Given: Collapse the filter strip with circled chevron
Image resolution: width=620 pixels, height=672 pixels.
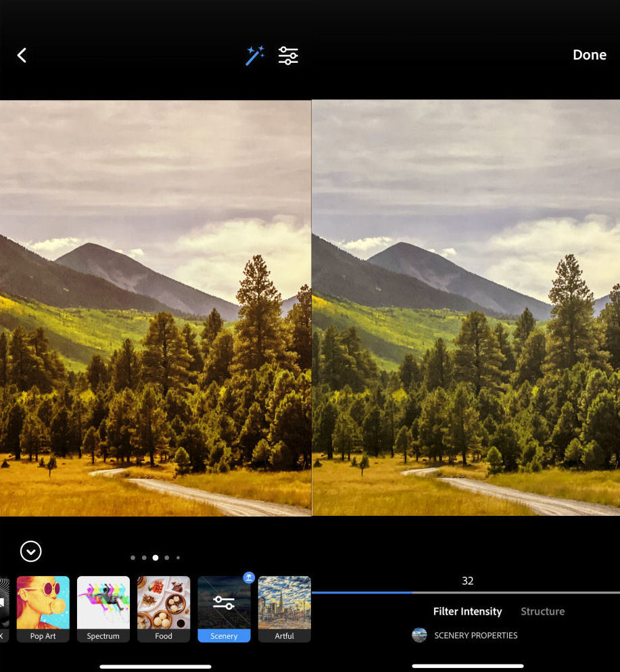Looking at the screenshot, I should 31,552.
